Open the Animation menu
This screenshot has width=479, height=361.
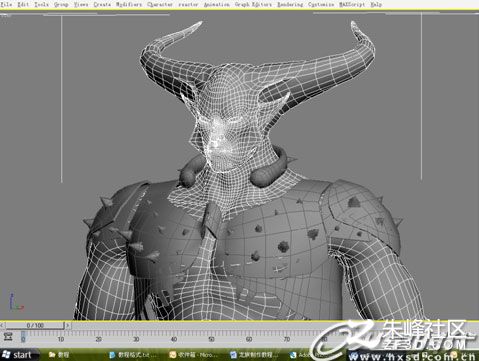217,4
